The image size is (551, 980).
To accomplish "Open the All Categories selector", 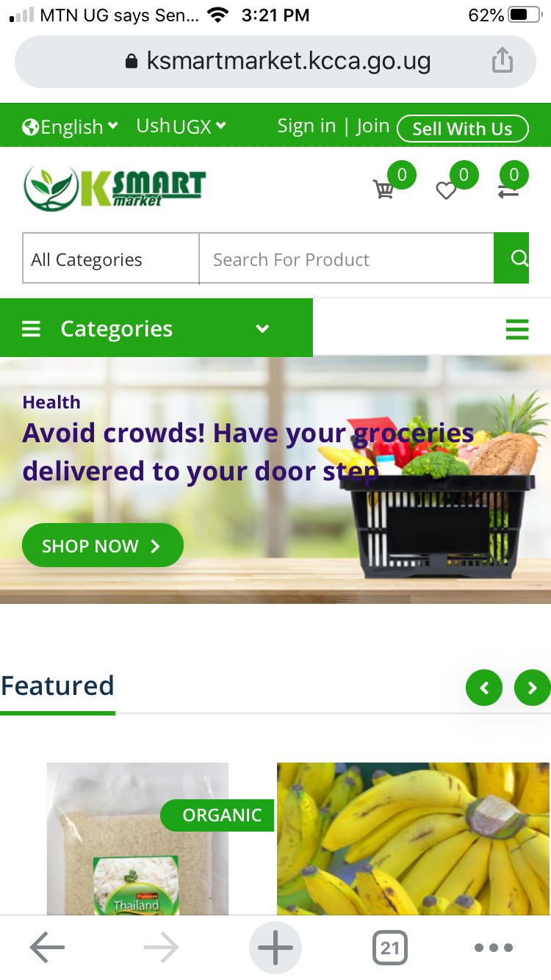I will click(111, 258).
